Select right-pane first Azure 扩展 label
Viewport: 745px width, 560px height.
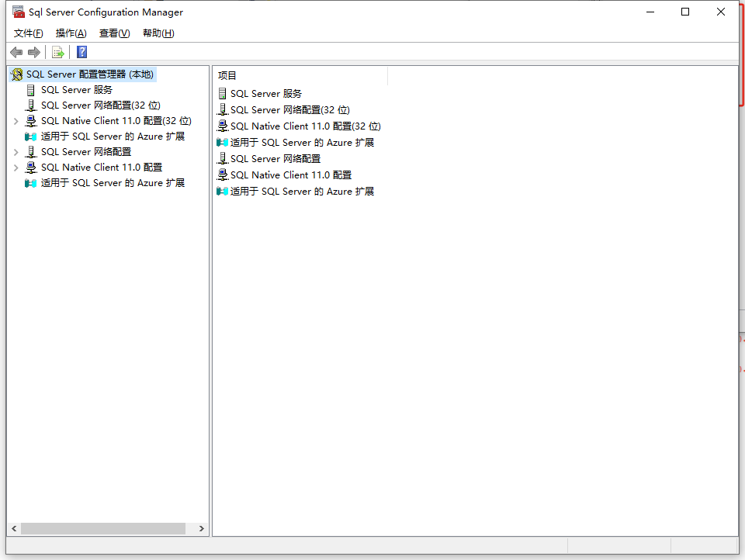[302, 143]
